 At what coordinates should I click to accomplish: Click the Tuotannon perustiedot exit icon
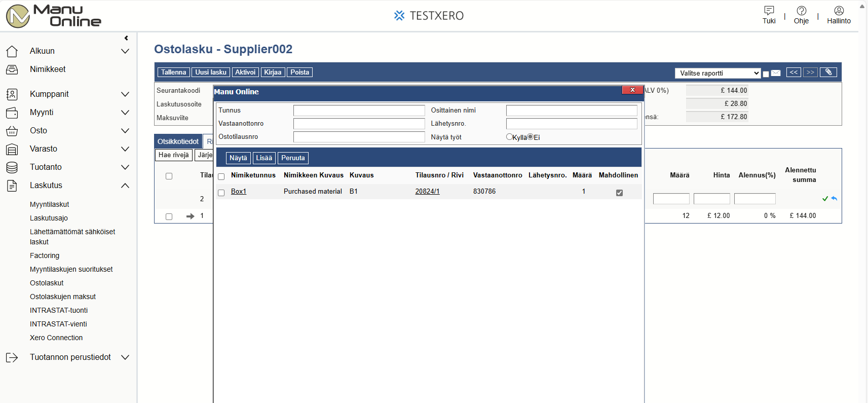(x=12, y=357)
